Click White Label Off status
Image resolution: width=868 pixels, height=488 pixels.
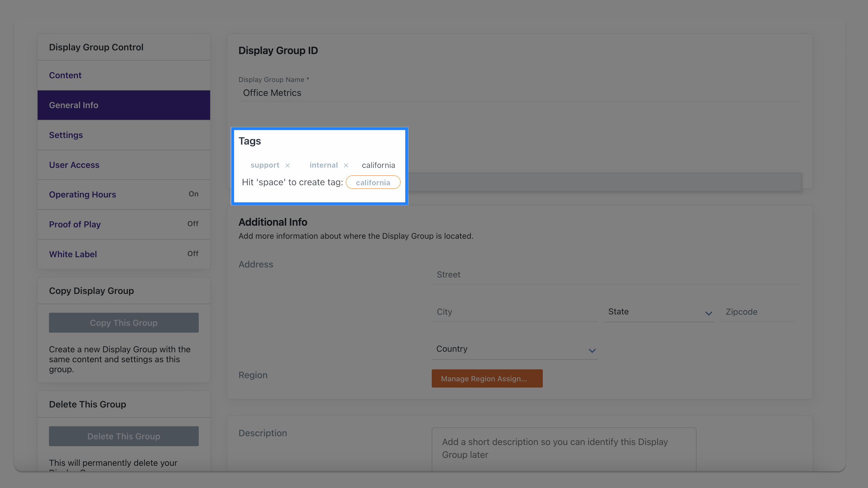click(x=193, y=254)
